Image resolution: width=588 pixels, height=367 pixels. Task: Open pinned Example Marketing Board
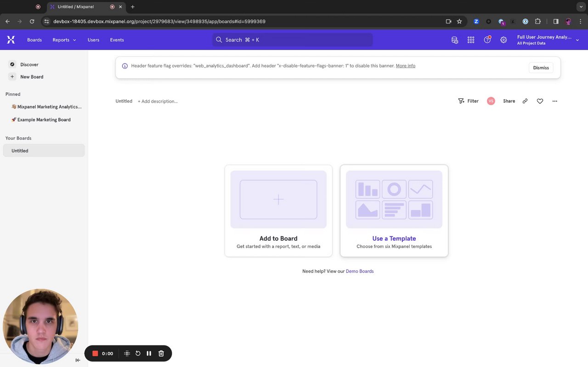pyautogui.click(x=41, y=119)
